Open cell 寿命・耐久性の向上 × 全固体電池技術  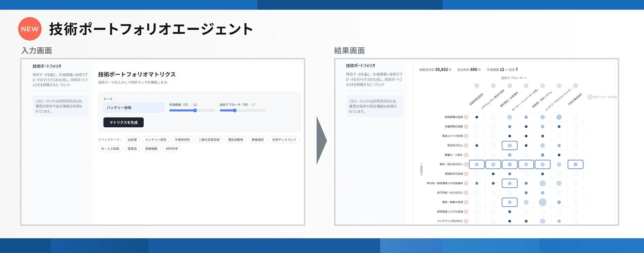[x=477, y=164]
